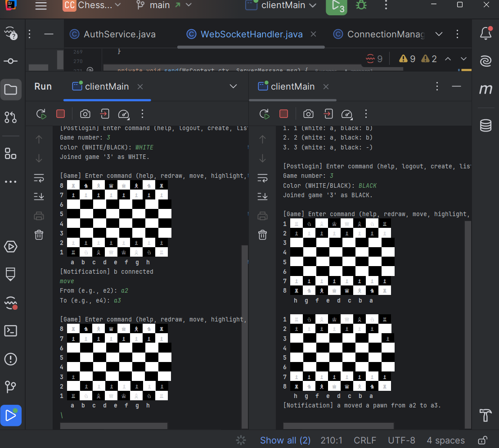Click the Debug bug icon
The height and width of the screenshot is (448, 499).
pyautogui.click(x=361, y=6)
